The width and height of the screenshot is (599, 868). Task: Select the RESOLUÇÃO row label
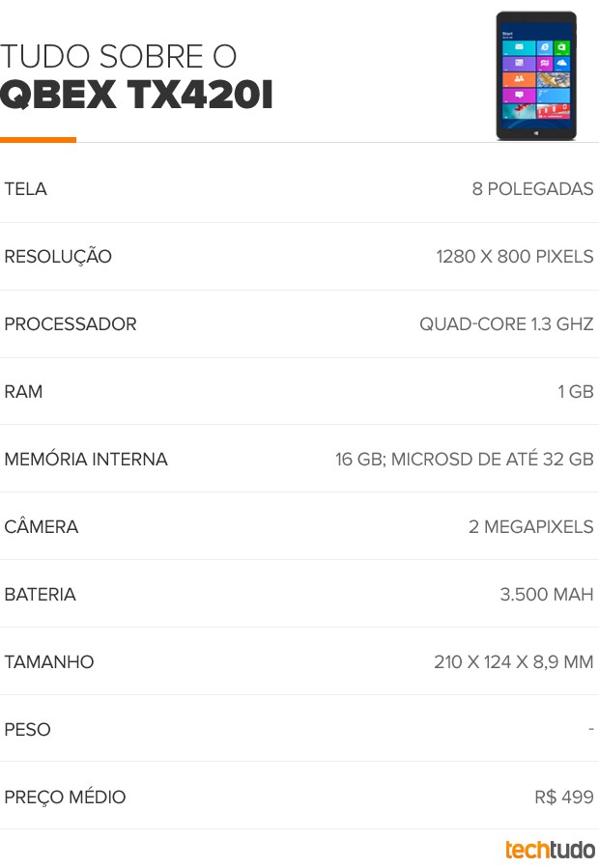click(58, 257)
